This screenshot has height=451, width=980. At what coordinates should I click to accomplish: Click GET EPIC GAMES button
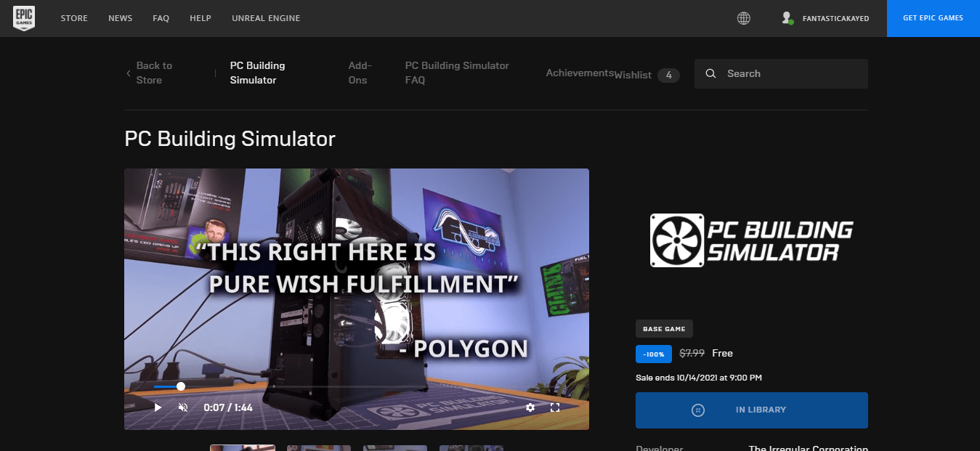(x=933, y=18)
